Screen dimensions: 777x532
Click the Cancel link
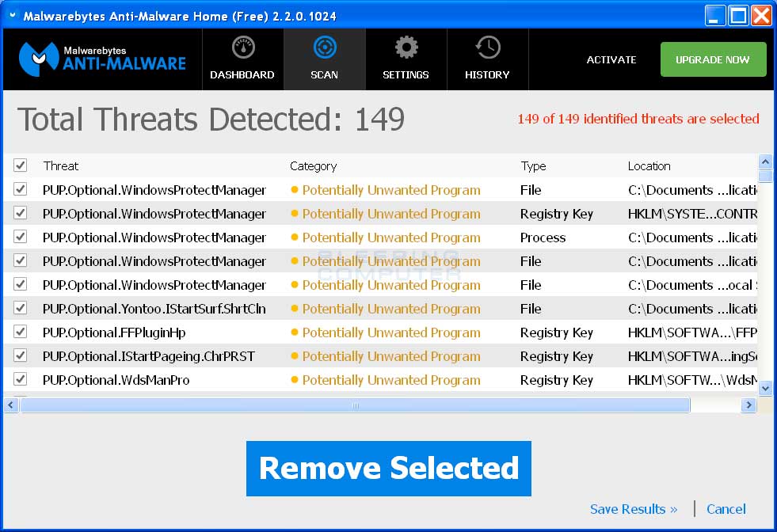(726, 509)
